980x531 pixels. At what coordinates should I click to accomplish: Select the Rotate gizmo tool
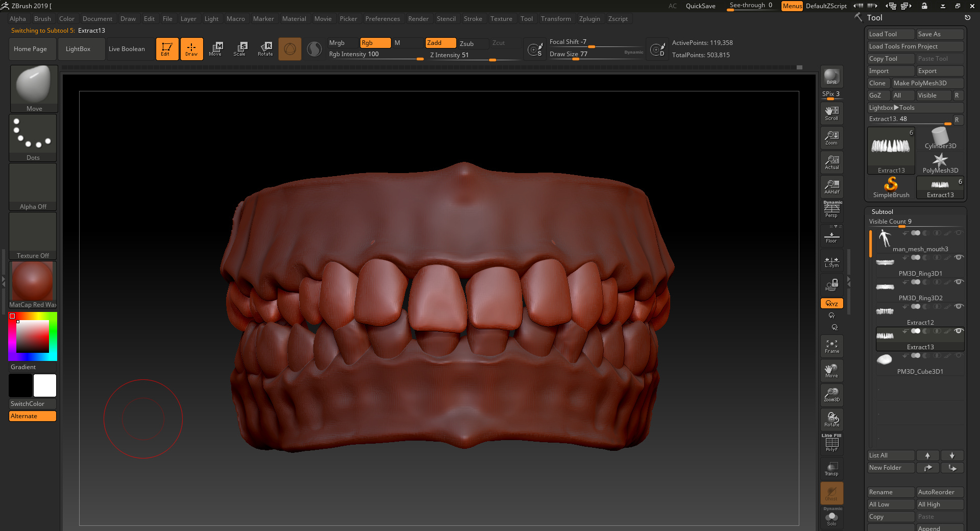coord(265,49)
